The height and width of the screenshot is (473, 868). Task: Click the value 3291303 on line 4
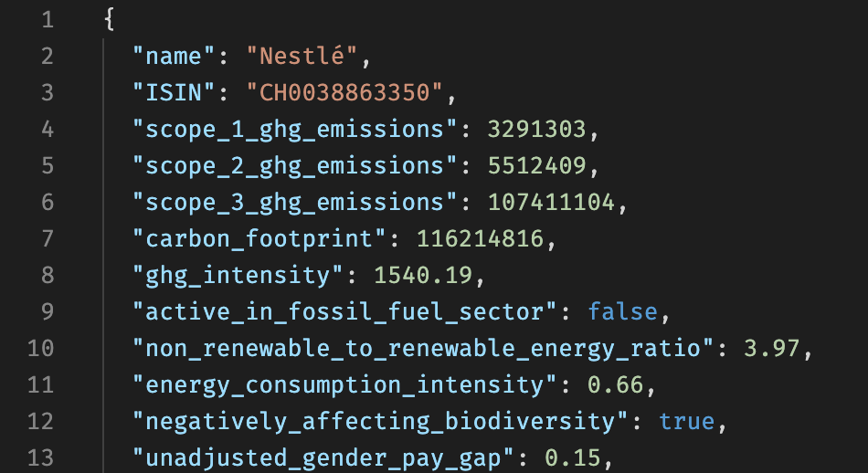click(536, 130)
